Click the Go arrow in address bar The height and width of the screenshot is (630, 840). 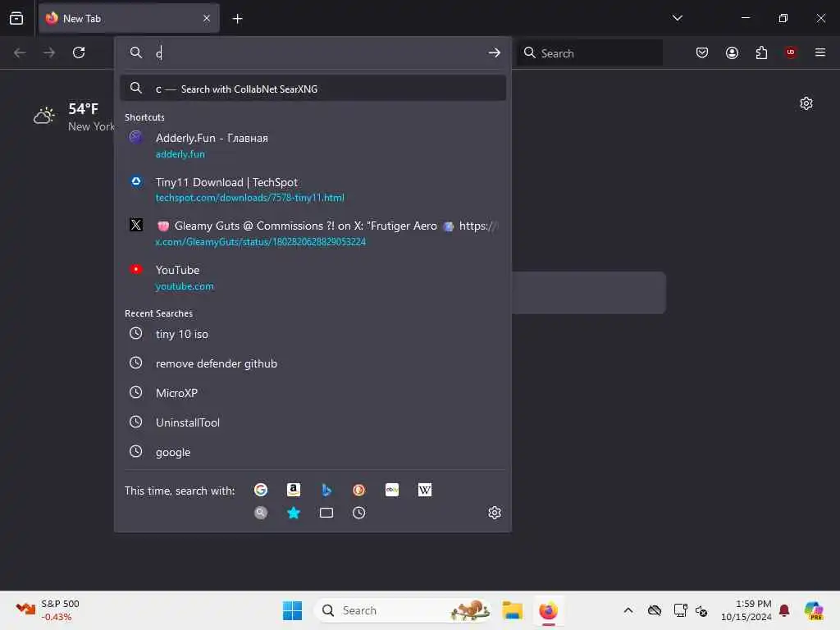(x=494, y=52)
